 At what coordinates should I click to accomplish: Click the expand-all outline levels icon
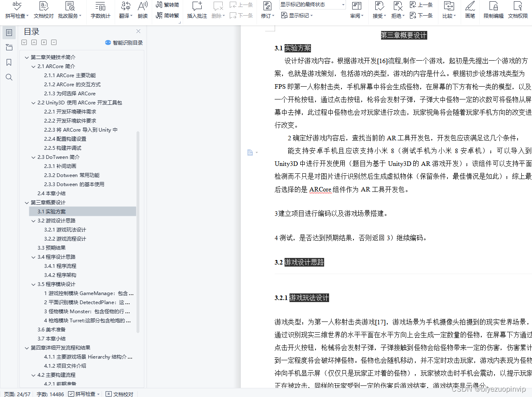[24, 43]
